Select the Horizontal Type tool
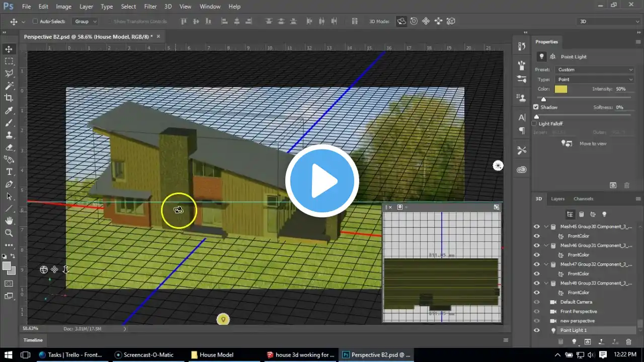Screen dimensions: 644x362 [x=9, y=172]
